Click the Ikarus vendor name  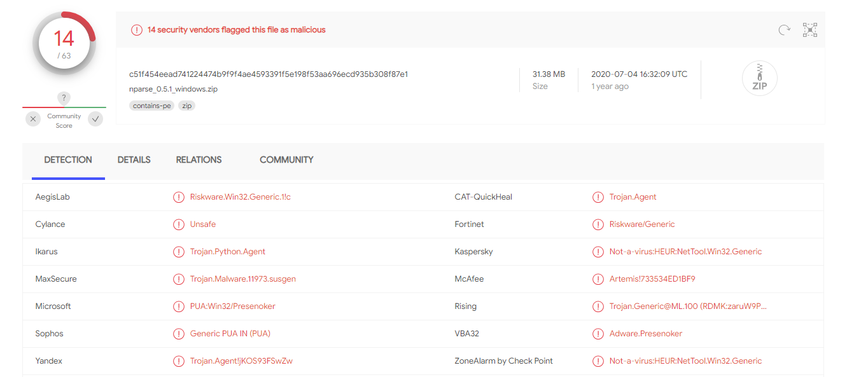click(46, 252)
